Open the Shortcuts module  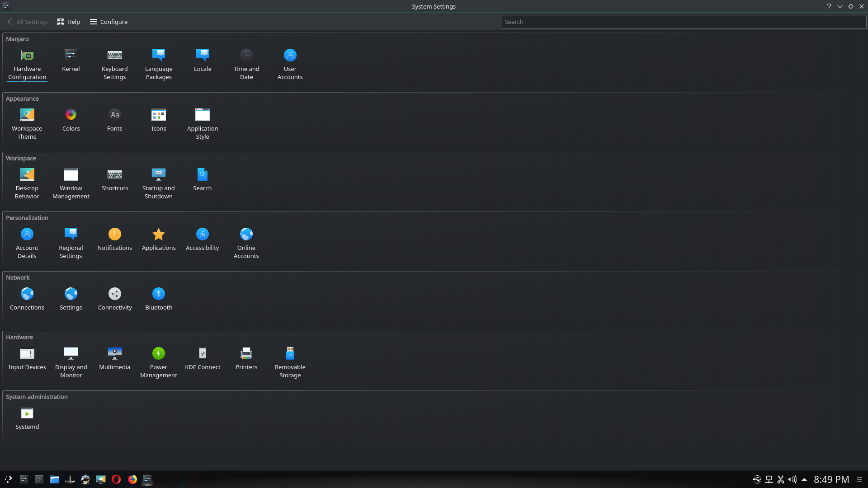(x=115, y=179)
